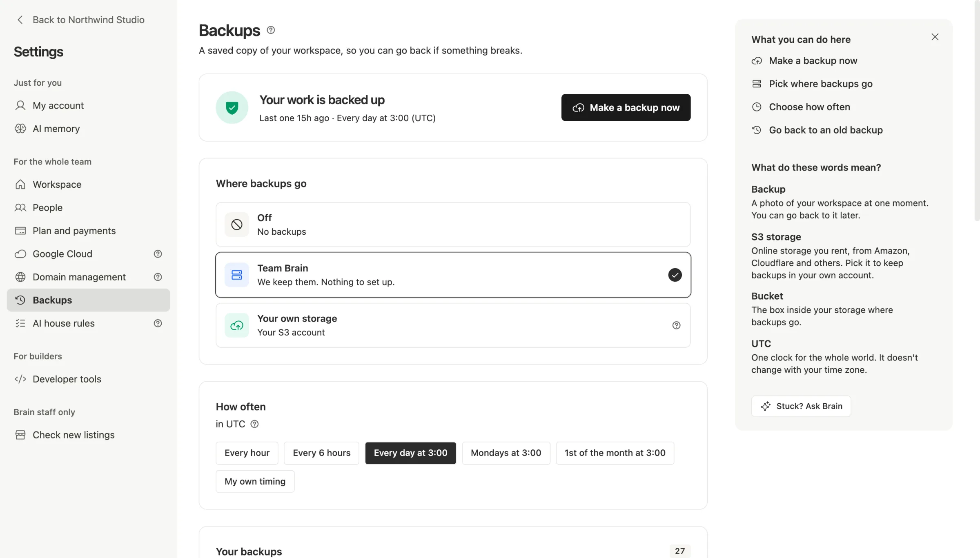Click the sparkle icon in Stuck? Ask Brain

coord(766,406)
